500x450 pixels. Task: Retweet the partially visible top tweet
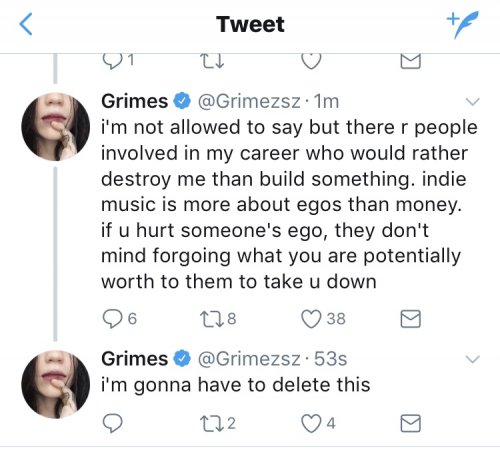coord(212,61)
